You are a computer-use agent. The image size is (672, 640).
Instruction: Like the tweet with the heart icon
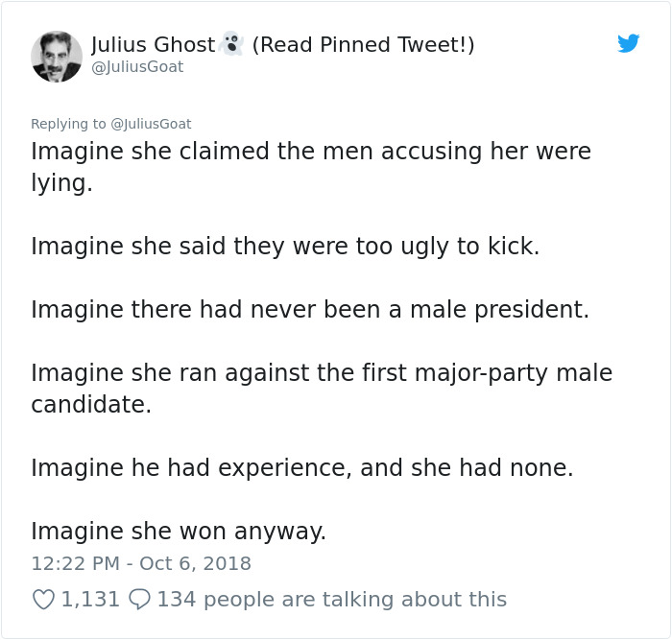pos(43,600)
